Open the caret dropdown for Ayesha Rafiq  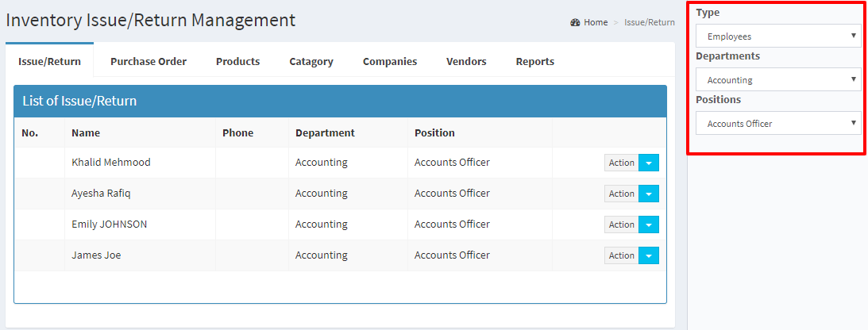[x=649, y=194]
